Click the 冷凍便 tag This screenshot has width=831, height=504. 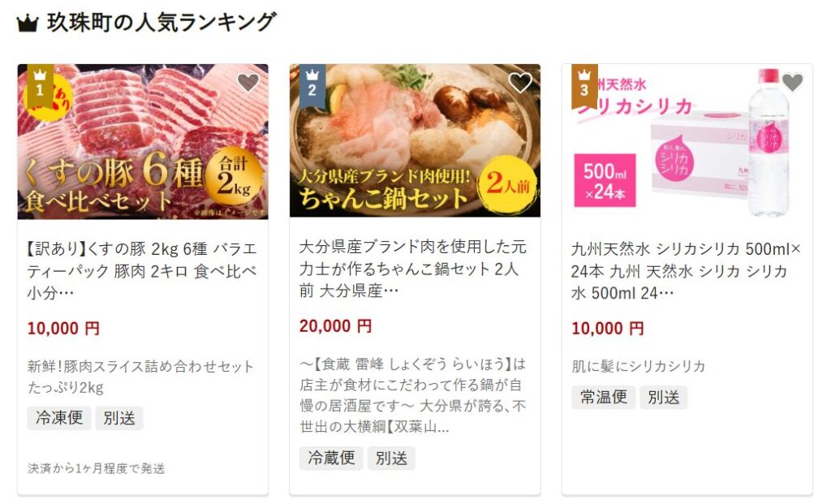(59, 418)
